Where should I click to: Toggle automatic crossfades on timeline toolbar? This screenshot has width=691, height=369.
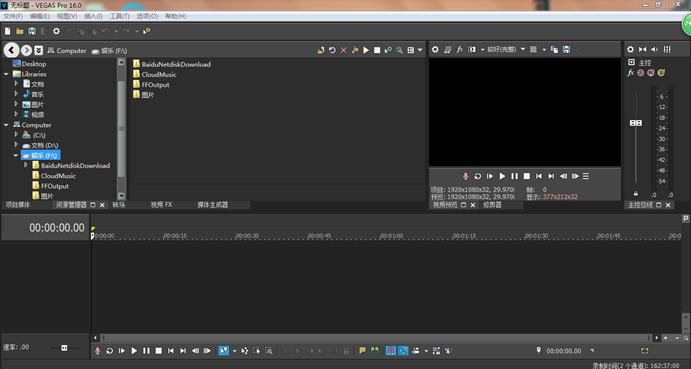pyautogui.click(x=403, y=350)
